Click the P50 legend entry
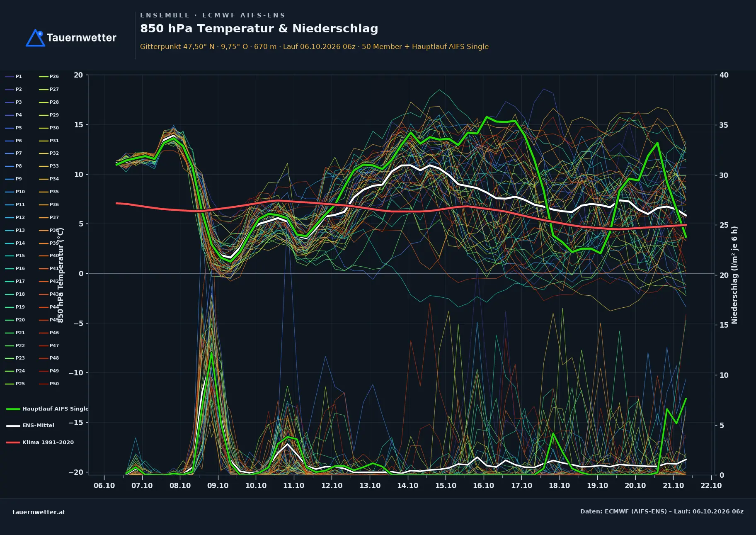The height and width of the screenshot is (535, 756). 49,384
